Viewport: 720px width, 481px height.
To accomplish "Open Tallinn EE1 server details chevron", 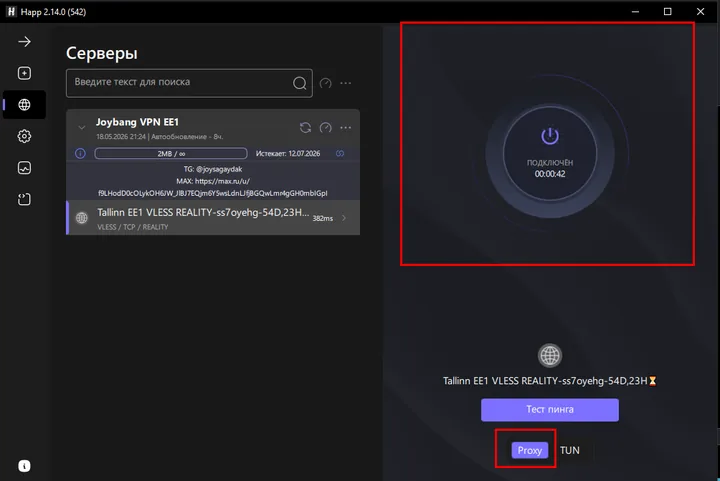I will [344, 218].
